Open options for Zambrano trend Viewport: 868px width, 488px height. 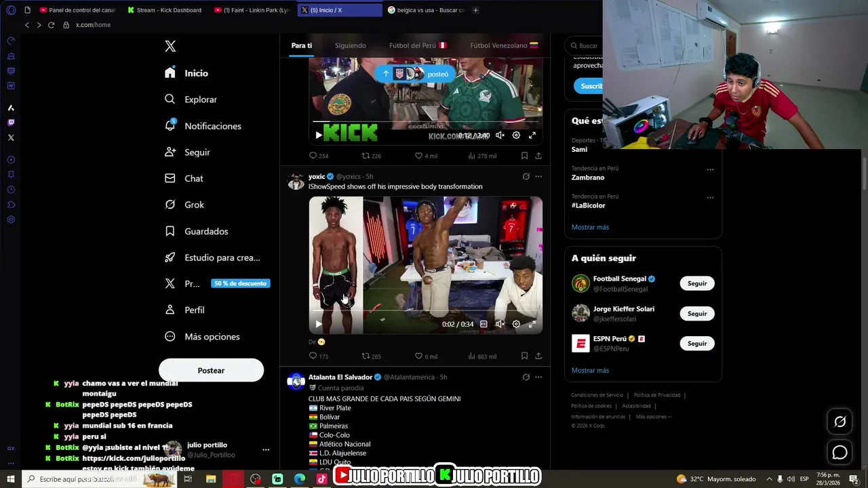[x=710, y=169]
